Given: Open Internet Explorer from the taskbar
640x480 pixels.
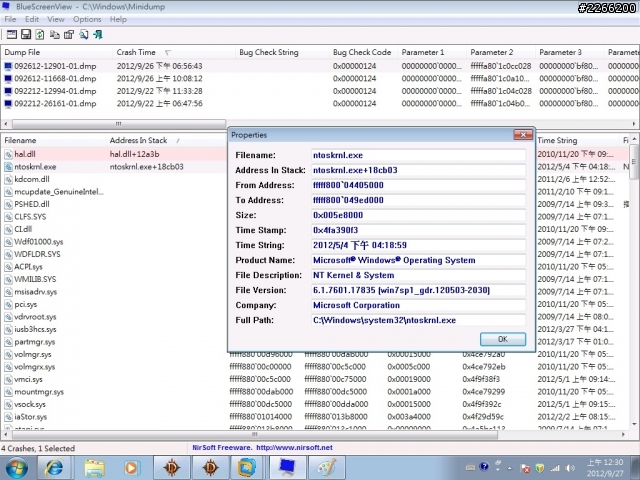Looking at the screenshot, I should pyautogui.click(x=54, y=468).
